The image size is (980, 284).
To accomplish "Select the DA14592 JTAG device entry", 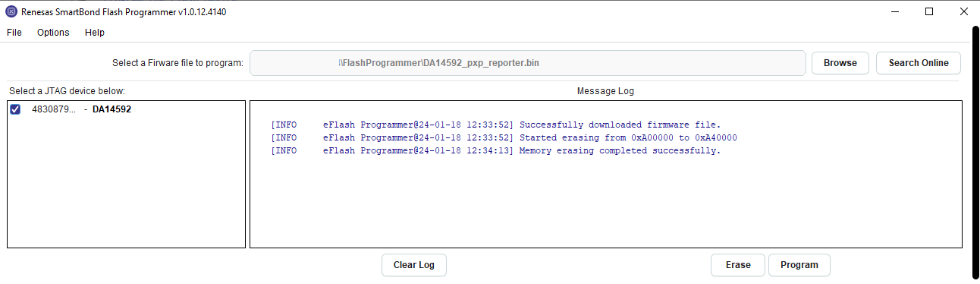I will [x=81, y=109].
